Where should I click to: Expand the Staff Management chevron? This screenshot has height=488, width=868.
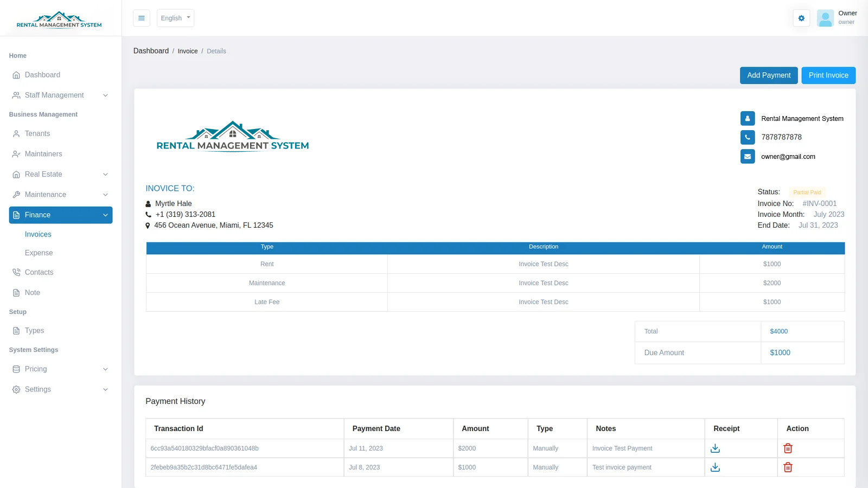(x=105, y=95)
